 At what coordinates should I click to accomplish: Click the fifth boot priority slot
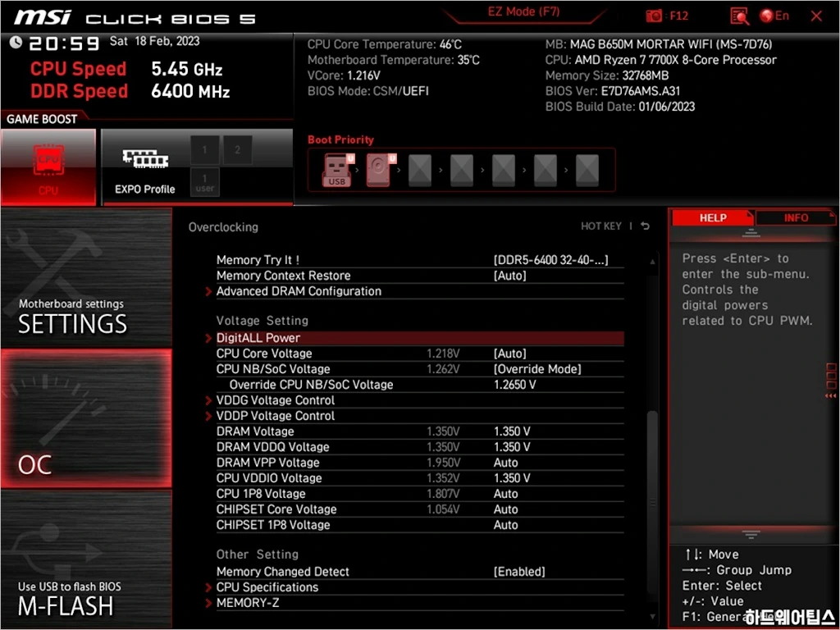click(504, 171)
